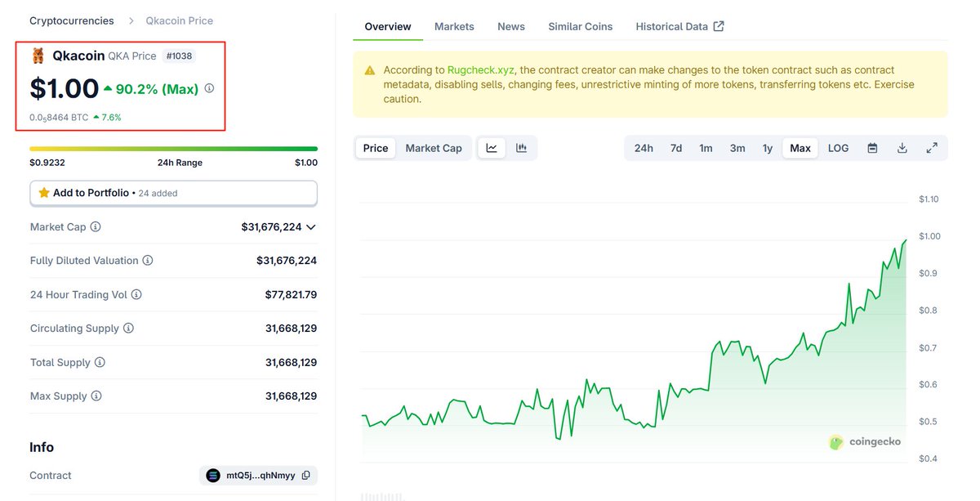Toggle chart to Market Cap mode
Image resolution: width=980 pixels, height=501 pixels.
point(434,148)
